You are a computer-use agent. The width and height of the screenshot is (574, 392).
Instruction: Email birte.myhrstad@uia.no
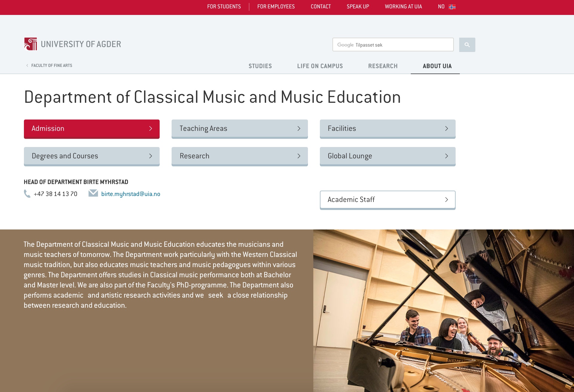131,194
